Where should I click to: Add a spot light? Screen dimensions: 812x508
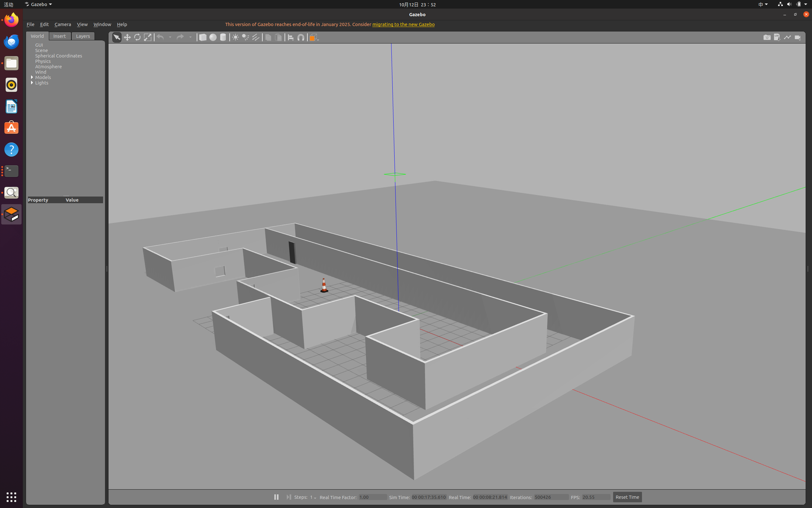click(x=246, y=37)
